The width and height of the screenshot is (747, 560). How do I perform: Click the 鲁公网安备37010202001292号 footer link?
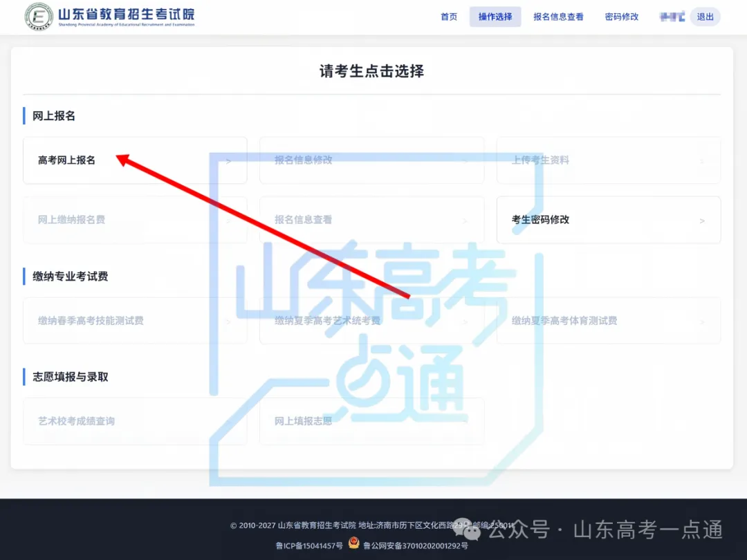click(x=416, y=545)
